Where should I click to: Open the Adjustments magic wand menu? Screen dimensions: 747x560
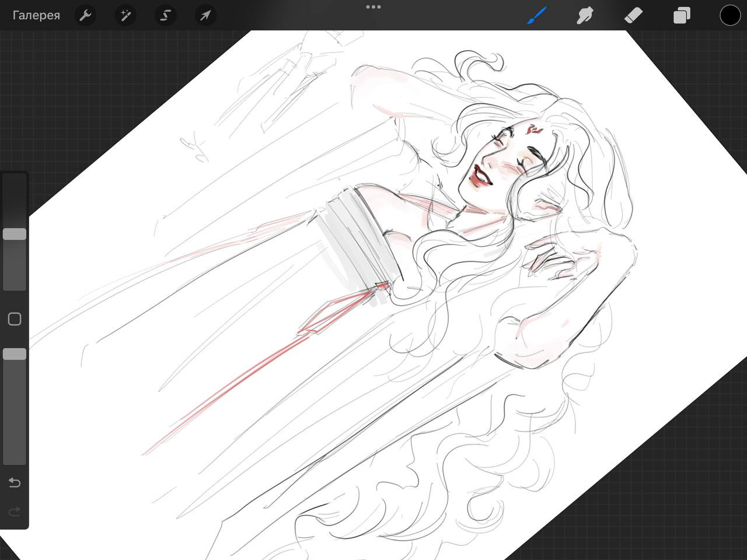click(x=125, y=16)
